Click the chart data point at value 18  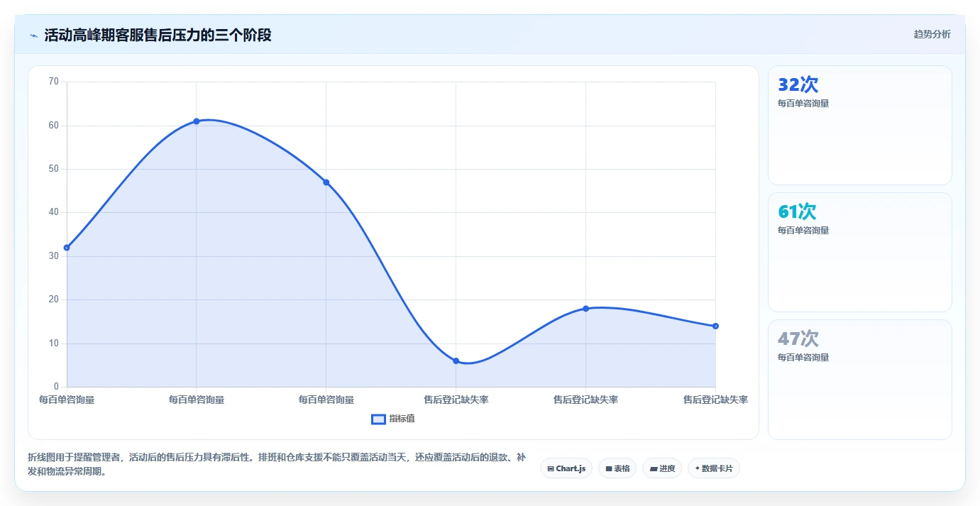tap(586, 309)
